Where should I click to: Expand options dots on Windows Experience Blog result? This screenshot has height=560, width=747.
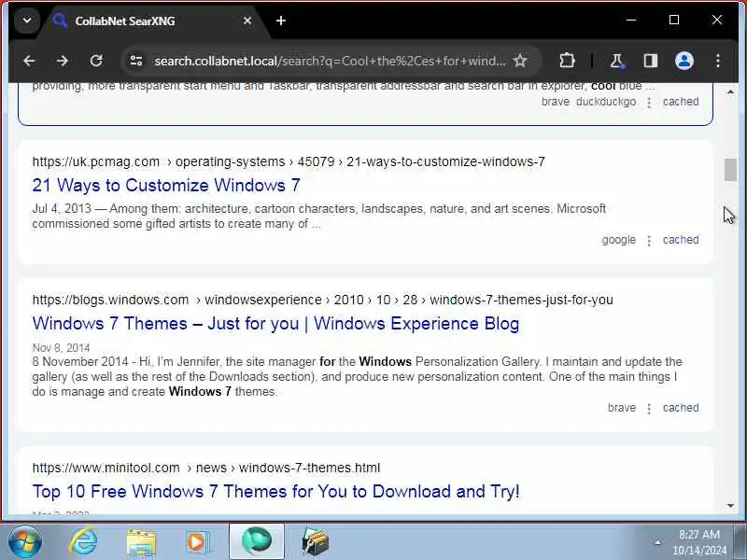click(x=649, y=409)
